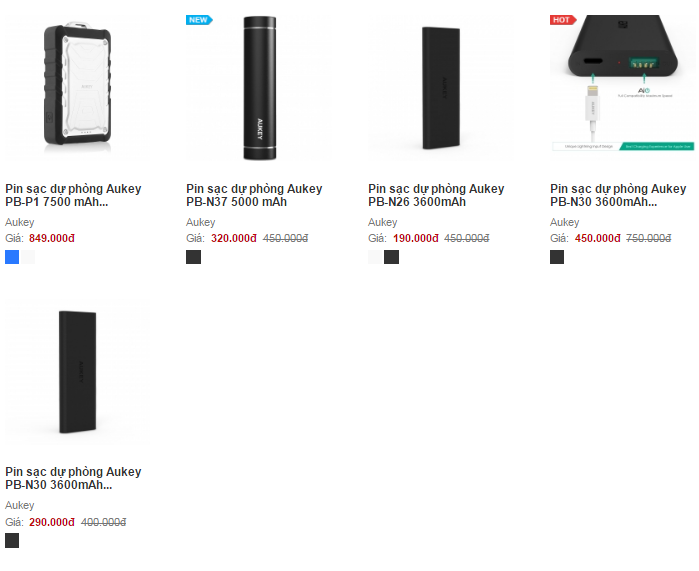Select the blue color swatch for PB-P1
The image size is (699, 571).
12,257
